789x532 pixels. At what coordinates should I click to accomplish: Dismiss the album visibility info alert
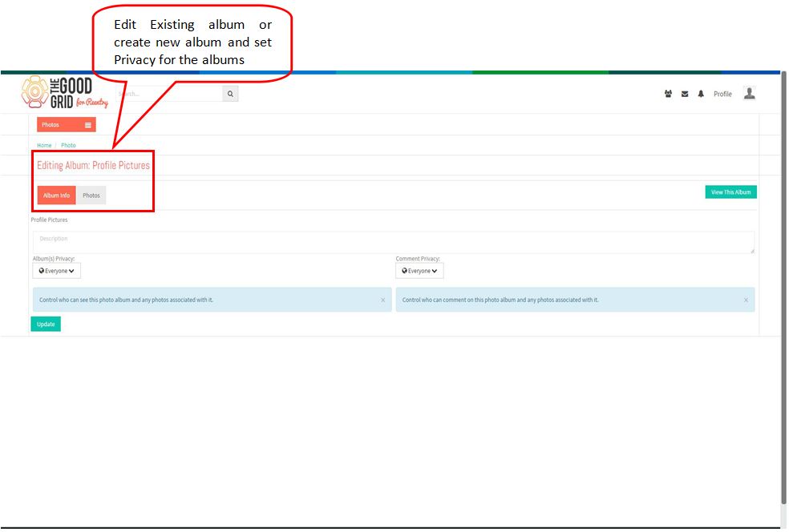point(383,300)
